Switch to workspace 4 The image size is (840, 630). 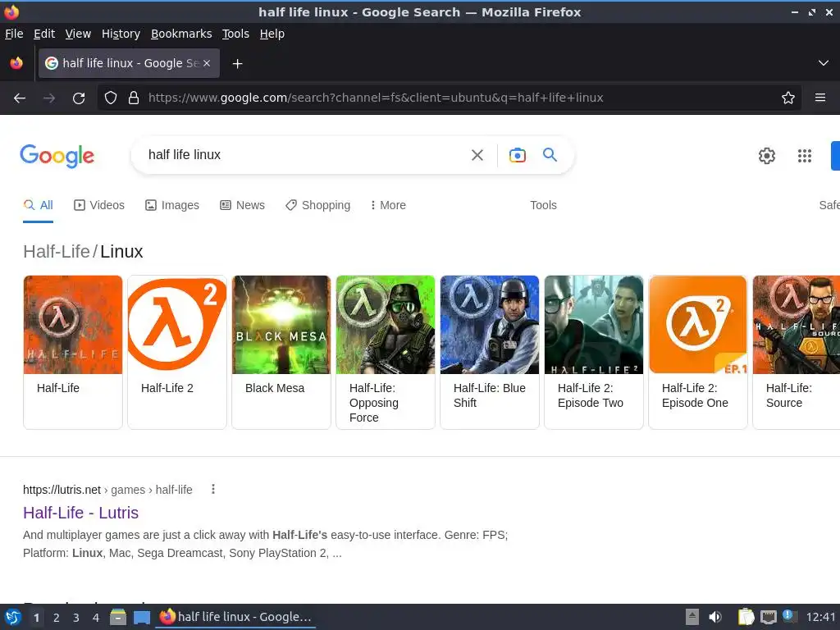click(96, 618)
